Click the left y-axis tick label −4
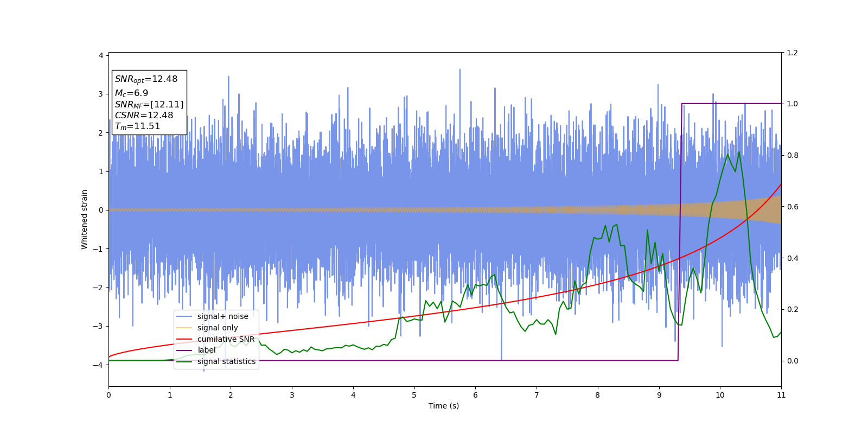The image size is (868, 434). [98, 365]
